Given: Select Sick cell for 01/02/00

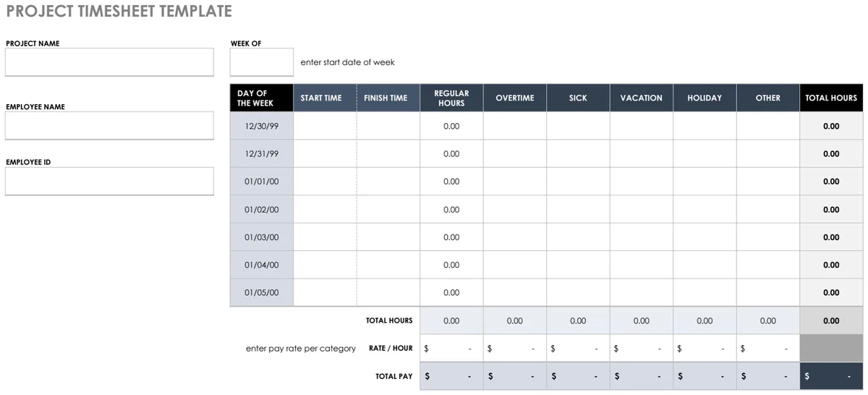Looking at the screenshot, I should (578, 209).
